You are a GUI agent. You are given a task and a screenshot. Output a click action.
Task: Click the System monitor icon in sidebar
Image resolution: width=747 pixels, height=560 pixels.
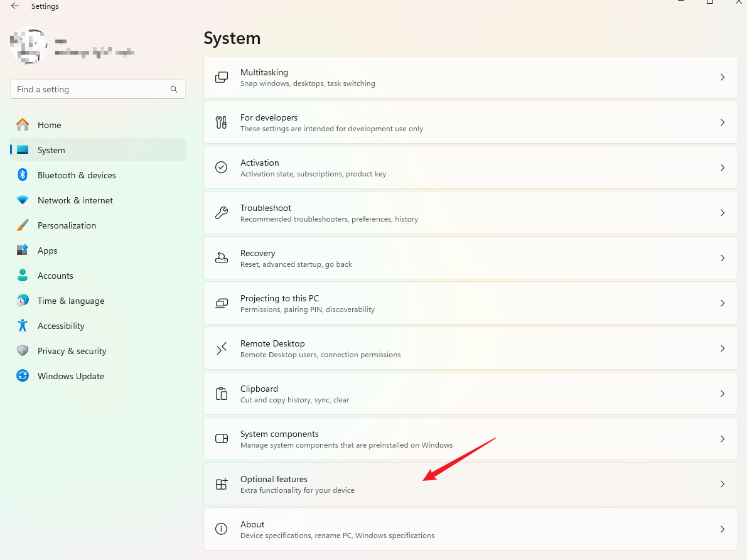pyautogui.click(x=23, y=149)
